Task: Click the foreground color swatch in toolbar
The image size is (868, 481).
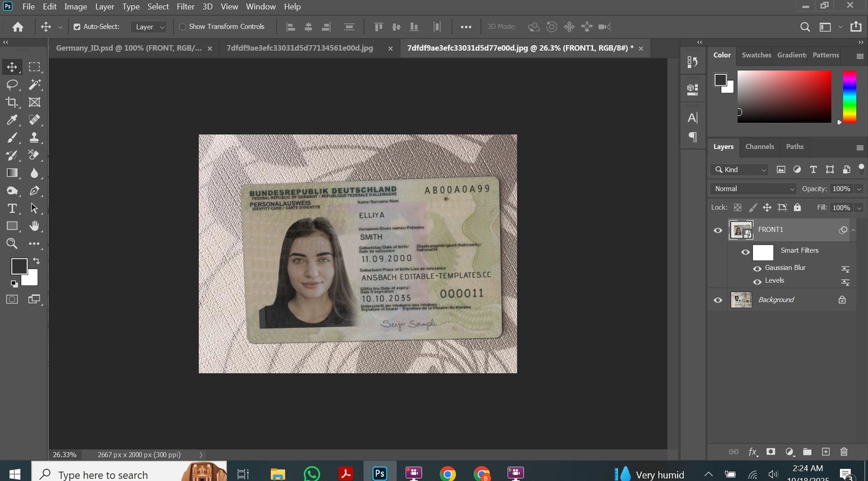Action: pos(19,266)
